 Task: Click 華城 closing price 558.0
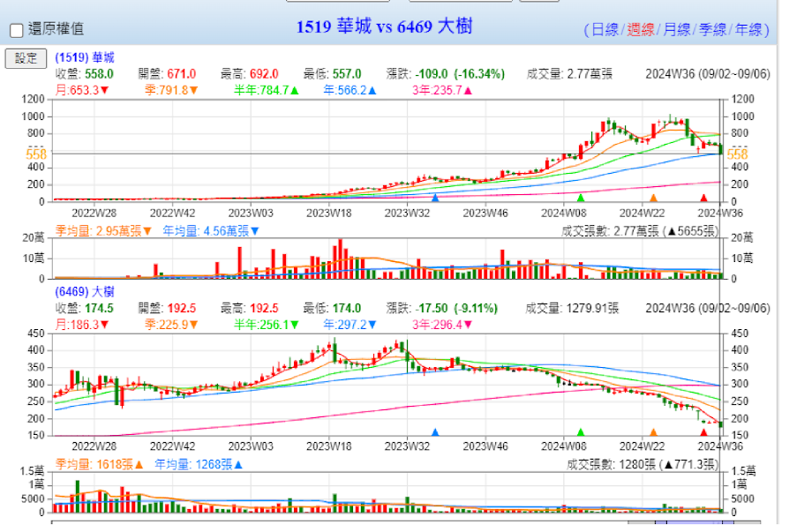(x=99, y=74)
